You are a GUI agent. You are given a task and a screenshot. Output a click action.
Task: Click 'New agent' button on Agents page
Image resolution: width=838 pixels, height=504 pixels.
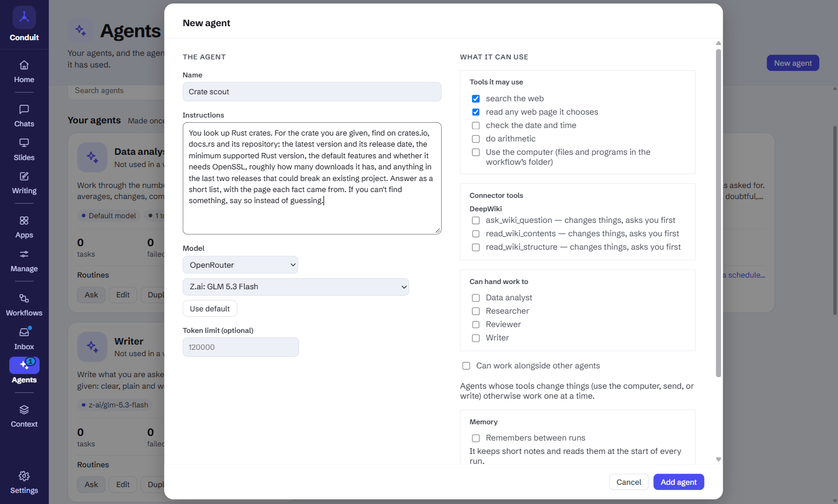(x=793, y=63)
